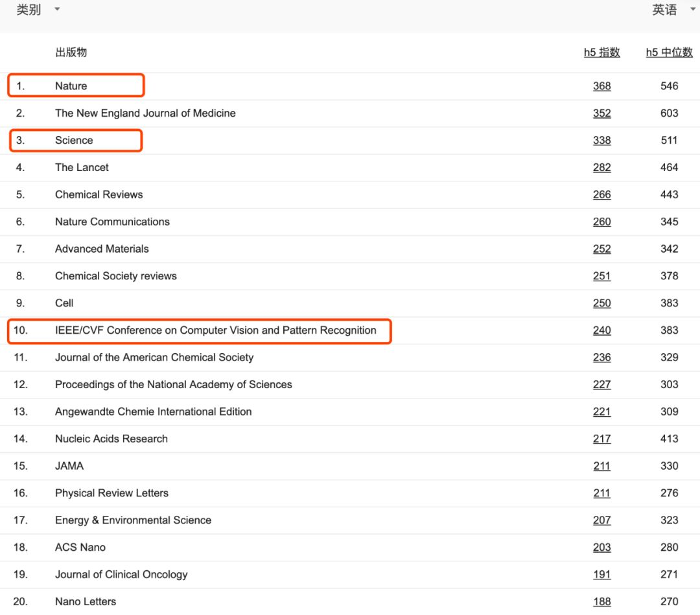
Task: Open Nano Letters' h5-index 188
Action: click(x=601, y=602)
